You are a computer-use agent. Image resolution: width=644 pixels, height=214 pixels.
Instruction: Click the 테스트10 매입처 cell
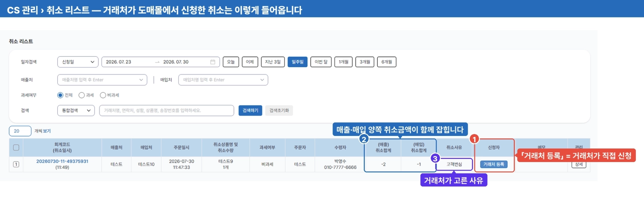(x=146, y=164)
